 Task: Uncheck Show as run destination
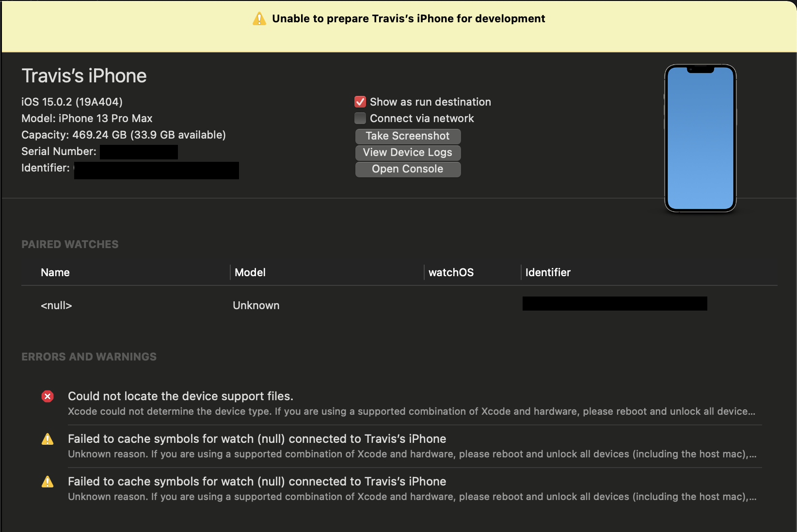coord(360,102)
